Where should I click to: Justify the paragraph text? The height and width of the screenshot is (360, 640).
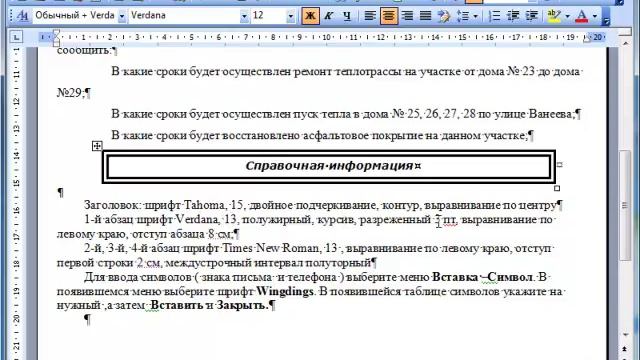point(425,16)
